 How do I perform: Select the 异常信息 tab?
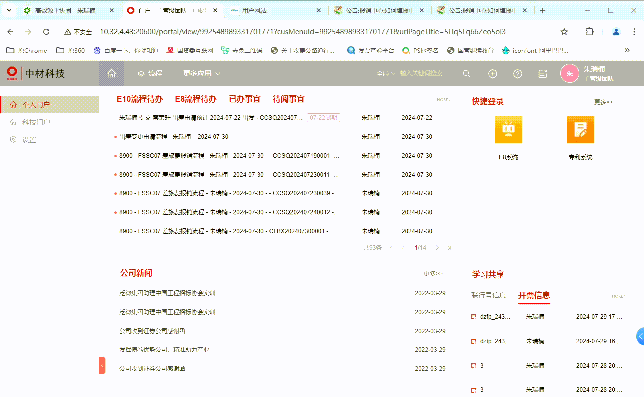point(534,295)
